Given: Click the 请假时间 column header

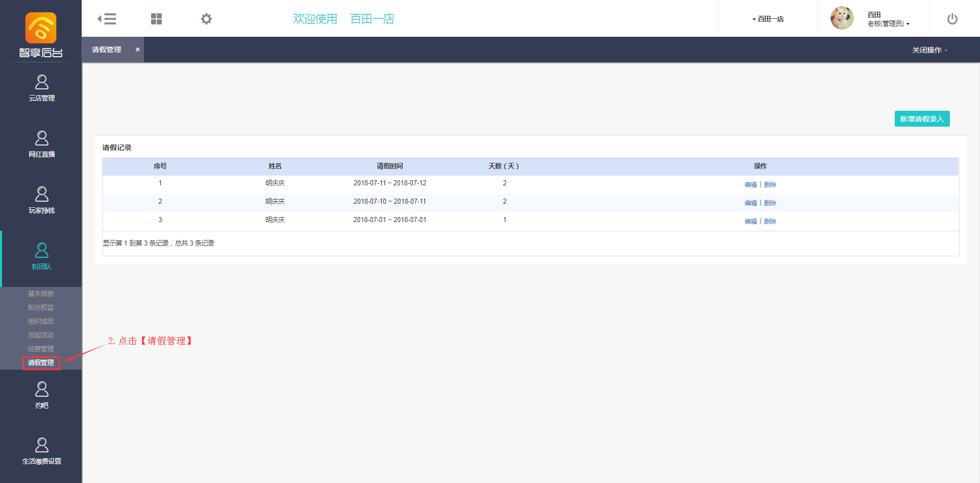Looking at the screenshot, I should [x=390, y=166].
